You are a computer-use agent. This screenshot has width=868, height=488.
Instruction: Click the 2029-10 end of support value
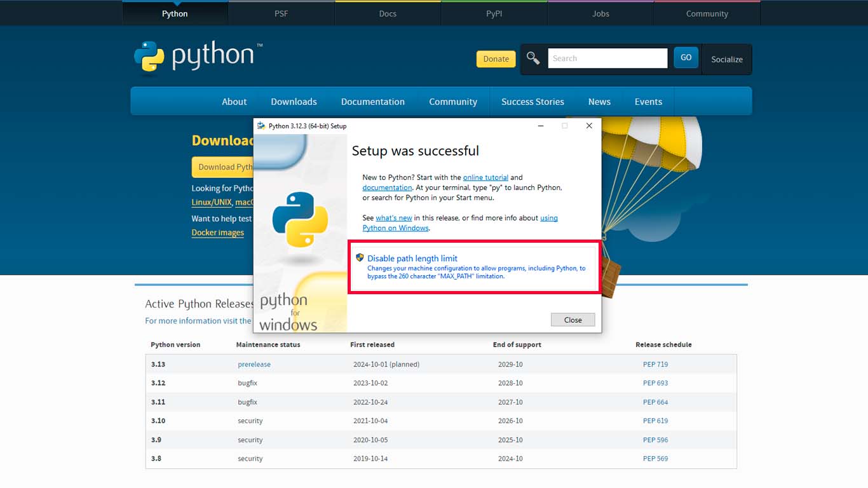pos(510,364)
